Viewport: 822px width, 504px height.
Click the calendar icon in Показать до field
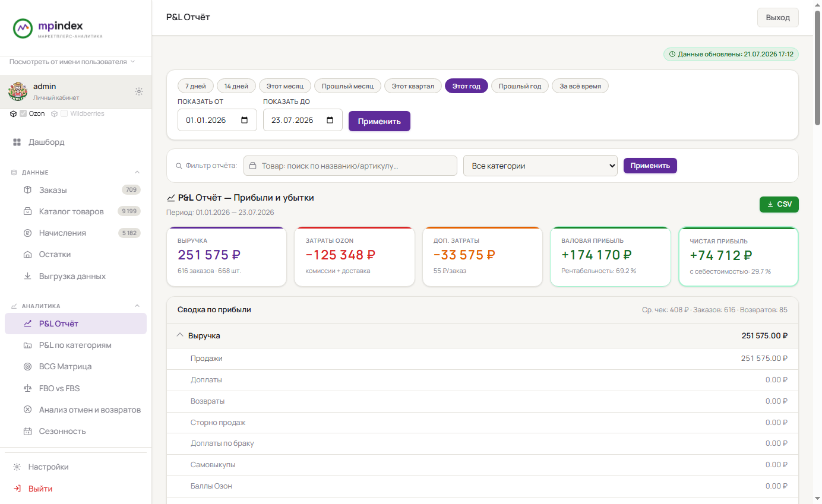point(330,120)
